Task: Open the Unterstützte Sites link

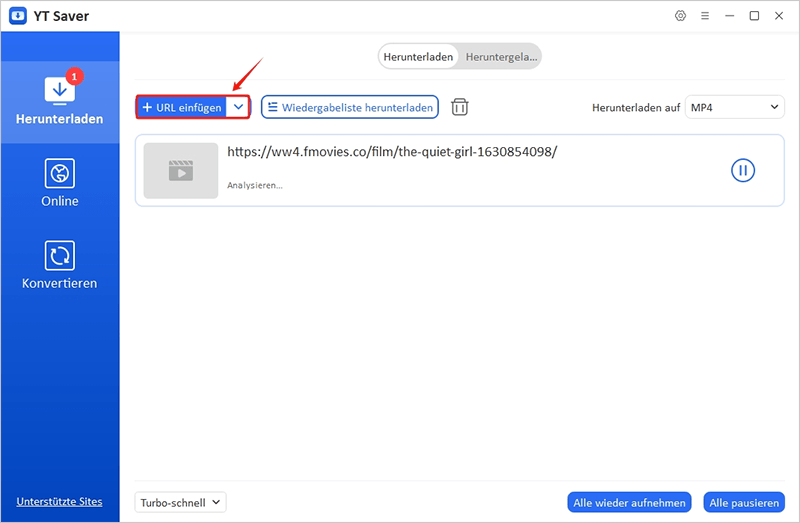Action: (x=59, y=501)
